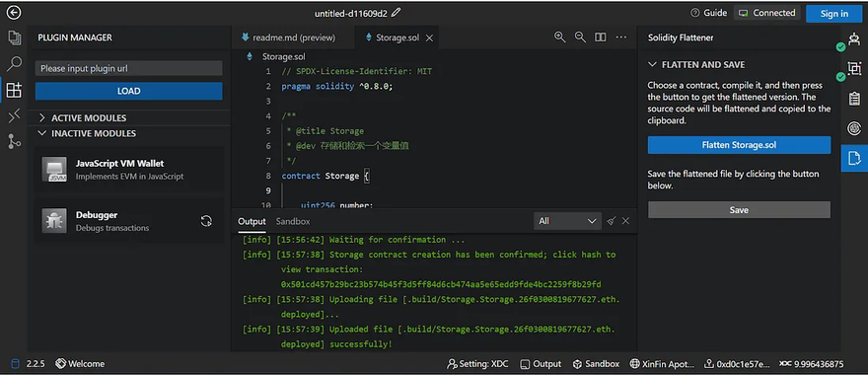The width and height of the screenshot is (868, 375).
Task: Click the Debugger refresh/reload icon
Action: click(206, 221)
